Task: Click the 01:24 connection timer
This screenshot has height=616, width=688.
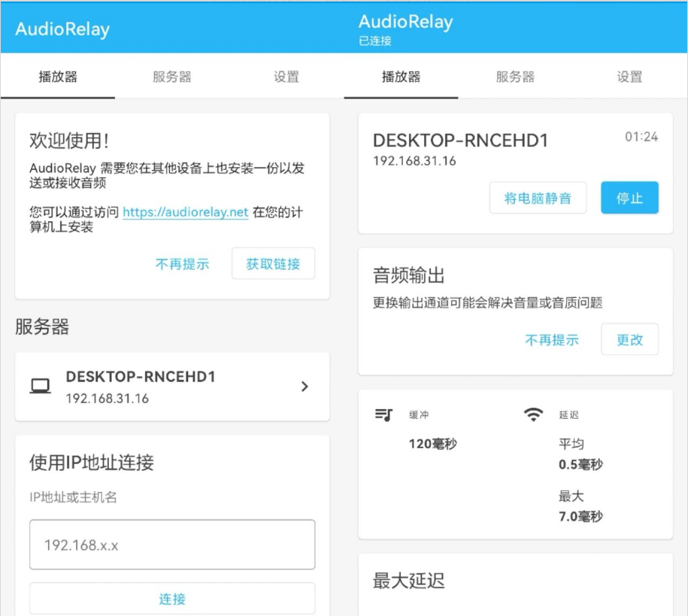Action: [x=641, y=137]
